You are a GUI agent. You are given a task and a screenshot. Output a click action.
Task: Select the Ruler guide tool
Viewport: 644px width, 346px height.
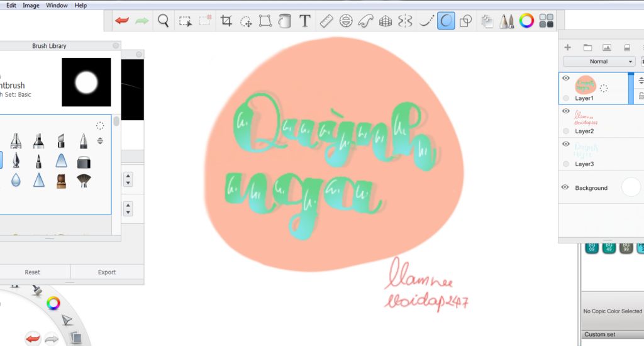[326, 21]
